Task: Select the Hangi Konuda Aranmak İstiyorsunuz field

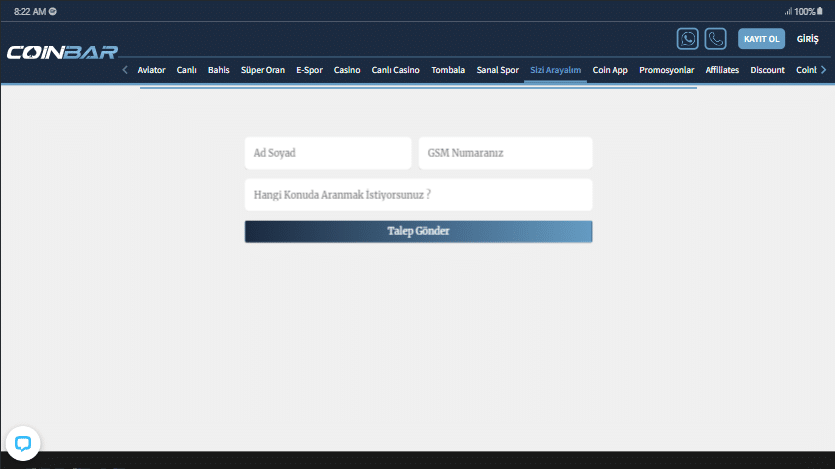Action: [x=419, y=195]
